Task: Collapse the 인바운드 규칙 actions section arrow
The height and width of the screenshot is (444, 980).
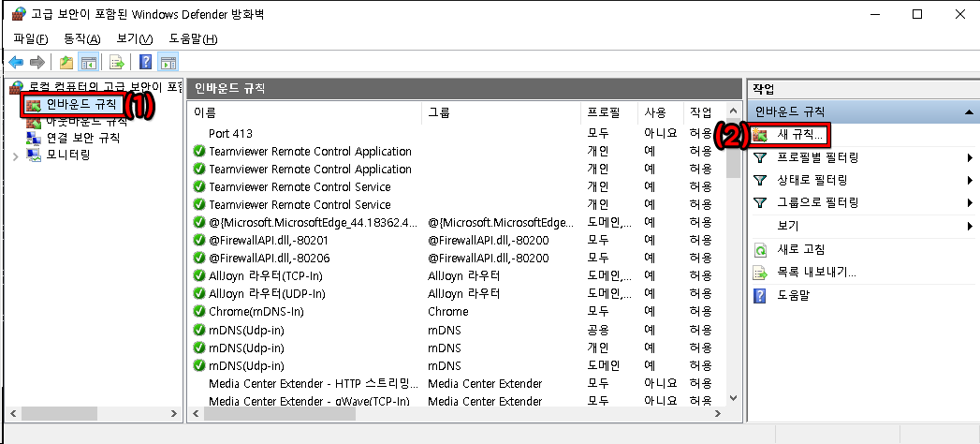Action: click(969, 112)
